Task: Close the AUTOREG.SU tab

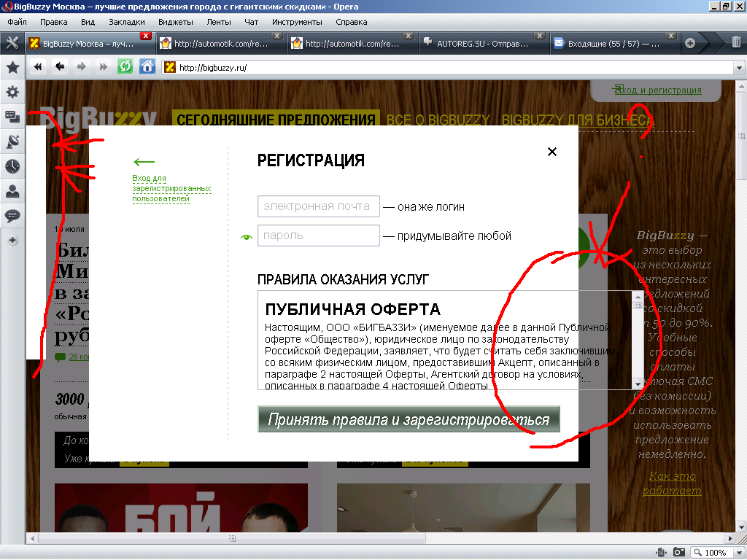Action: point(539,36)
